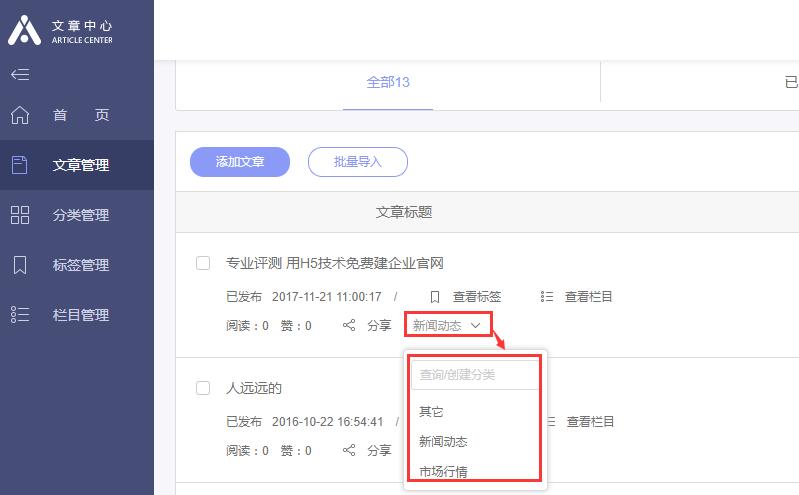Open 标签管理 in the sidebar

pos(76,265)
